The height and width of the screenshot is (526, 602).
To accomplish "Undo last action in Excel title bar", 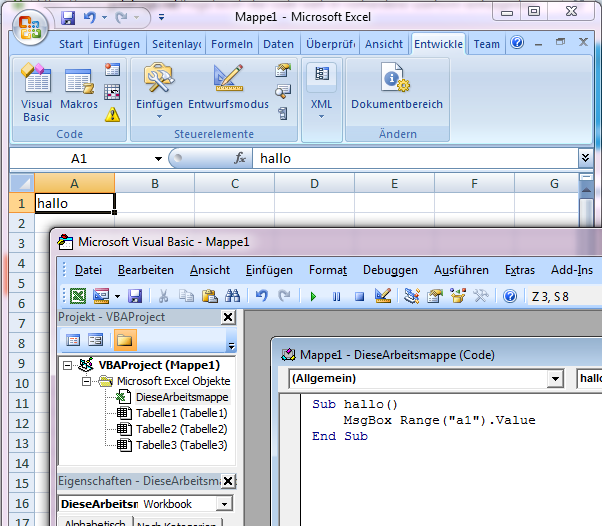I will click(90, 18).
